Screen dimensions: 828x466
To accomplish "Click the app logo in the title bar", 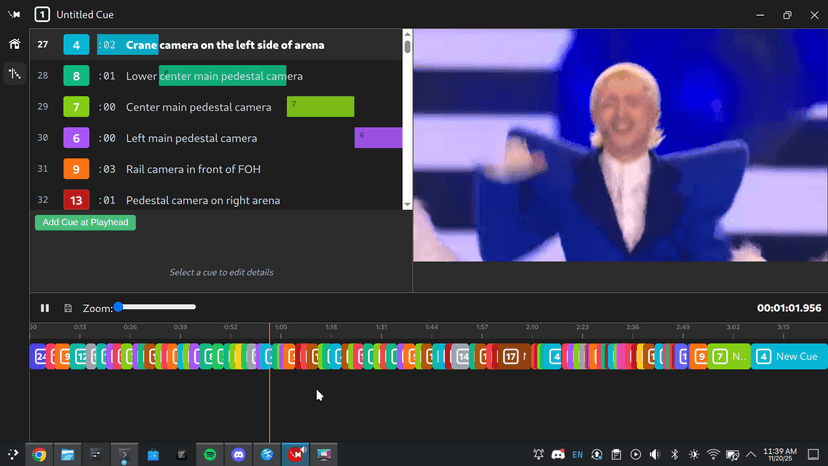I will pos(14,15).
